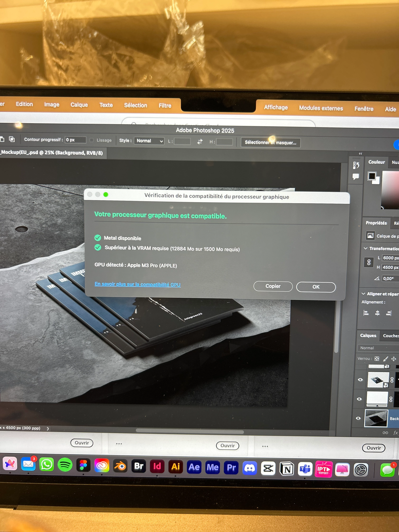399x532 pixels.
Task: Open the GPU compatibility learn more link
Action: [x=137, y=284]
